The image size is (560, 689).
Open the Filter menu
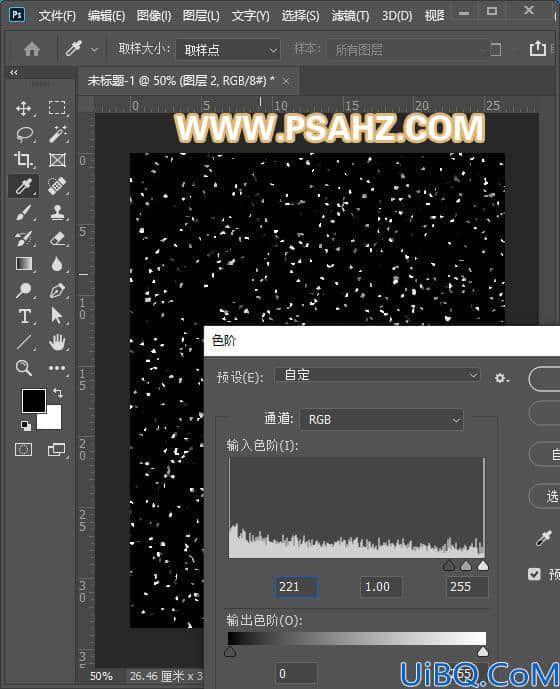(x=350, y=16)
